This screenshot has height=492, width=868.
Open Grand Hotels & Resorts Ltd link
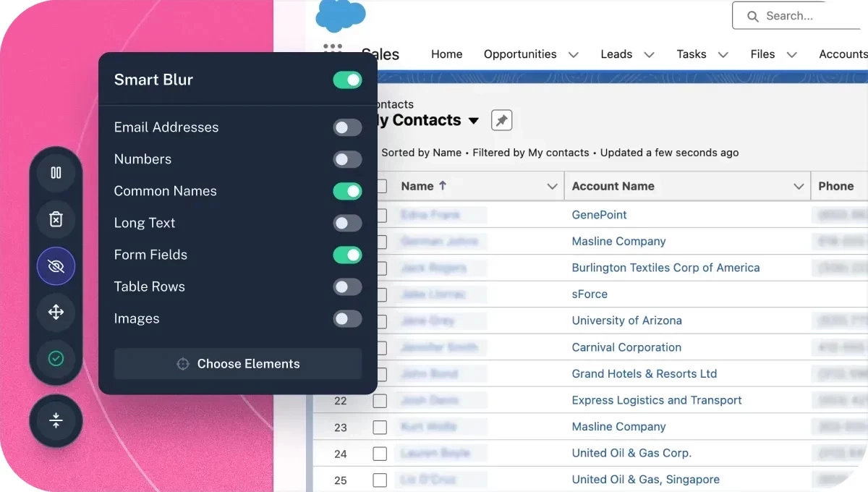point(644,374)
